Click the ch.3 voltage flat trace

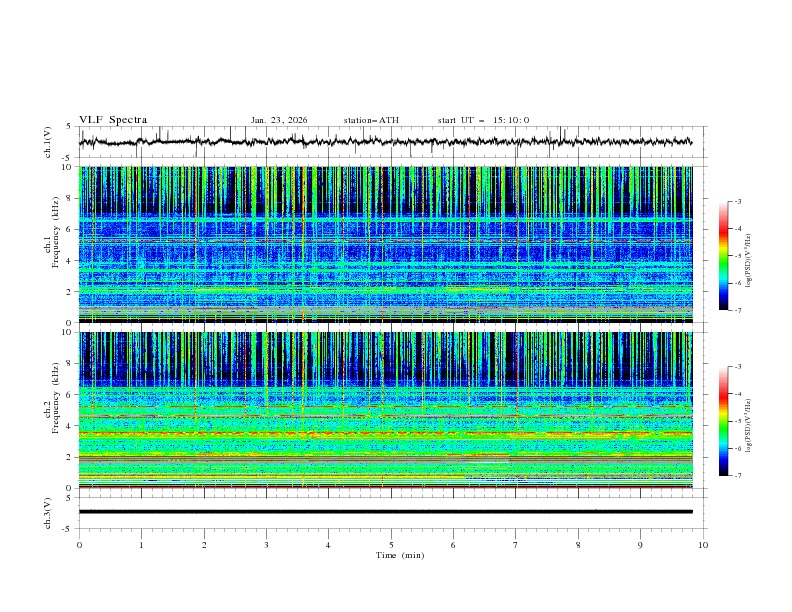(390, 511)
